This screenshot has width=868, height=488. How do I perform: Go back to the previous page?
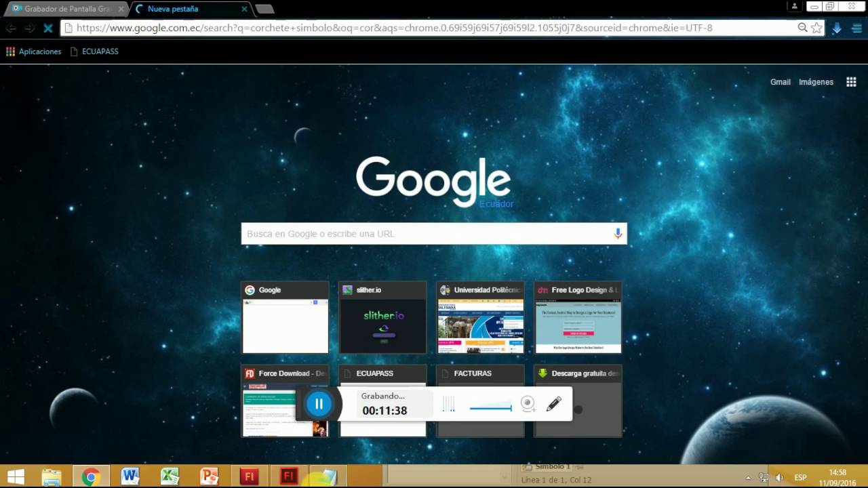[x=12, y=28]
